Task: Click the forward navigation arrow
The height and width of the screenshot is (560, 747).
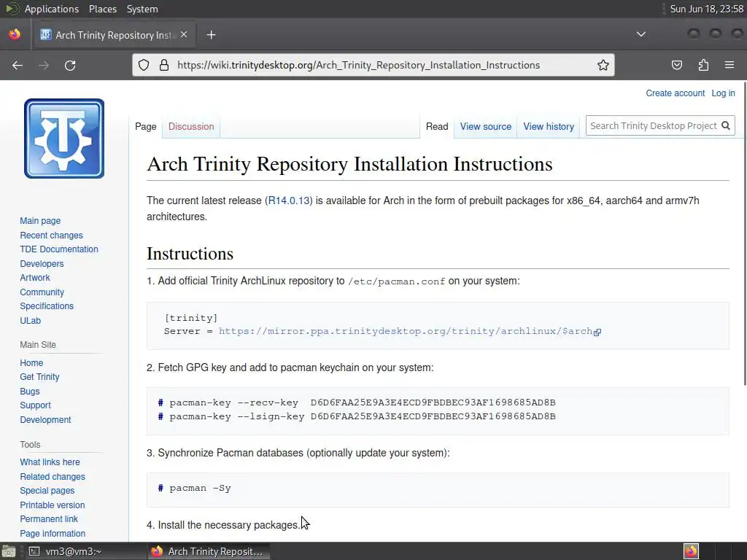Action: tap(44, 65)
